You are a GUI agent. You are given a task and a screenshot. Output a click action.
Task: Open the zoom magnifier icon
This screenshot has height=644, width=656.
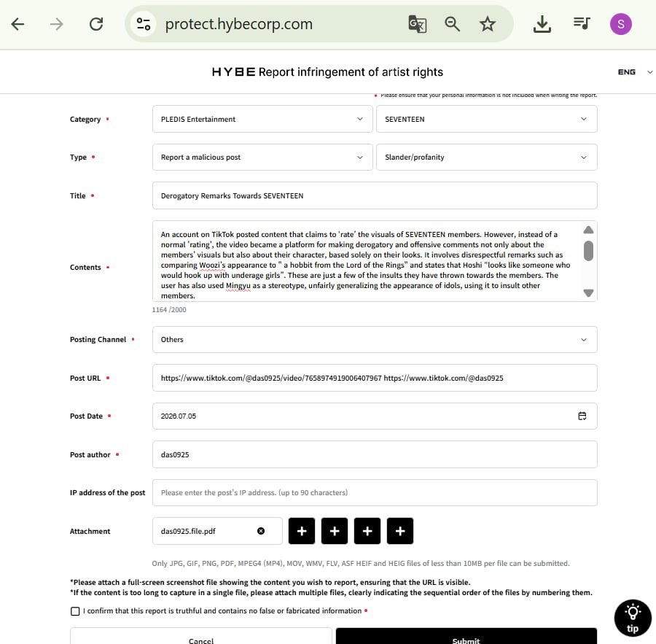pyautogui.click(x=452, y=24)
